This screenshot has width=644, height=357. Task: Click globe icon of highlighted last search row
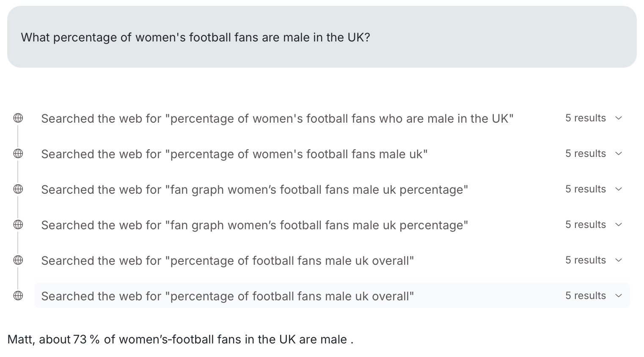[18, 296]
